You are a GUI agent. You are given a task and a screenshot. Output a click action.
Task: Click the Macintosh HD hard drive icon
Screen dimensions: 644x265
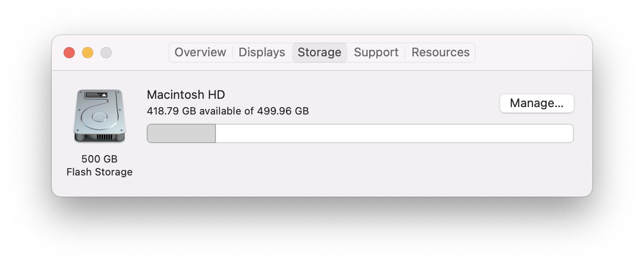[99, 116]
